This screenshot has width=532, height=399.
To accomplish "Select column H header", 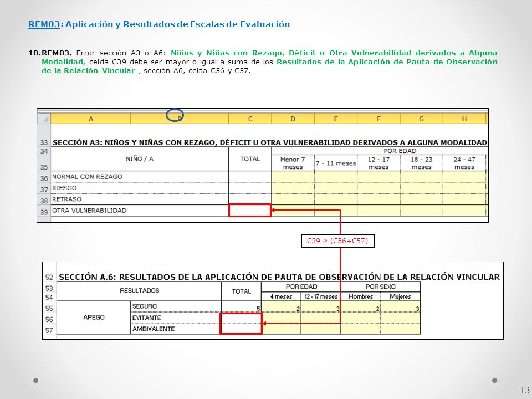I will 464,119.
